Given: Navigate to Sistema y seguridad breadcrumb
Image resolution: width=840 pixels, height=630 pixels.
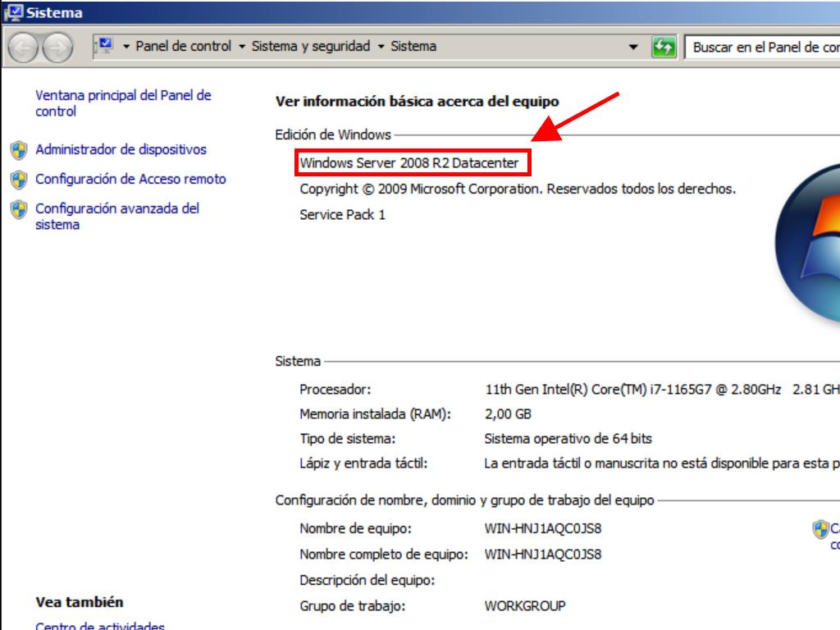Looking at the screenshot, I should tap(311, 47).
